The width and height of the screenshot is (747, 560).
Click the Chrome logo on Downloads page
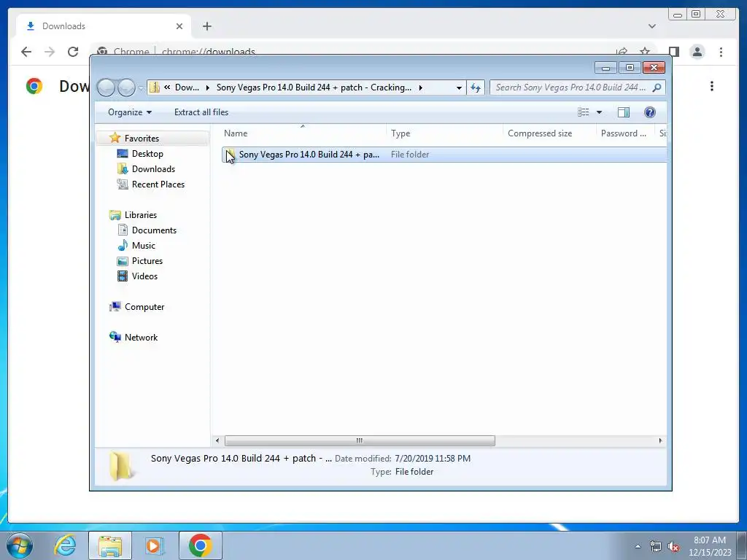(34, 86)
